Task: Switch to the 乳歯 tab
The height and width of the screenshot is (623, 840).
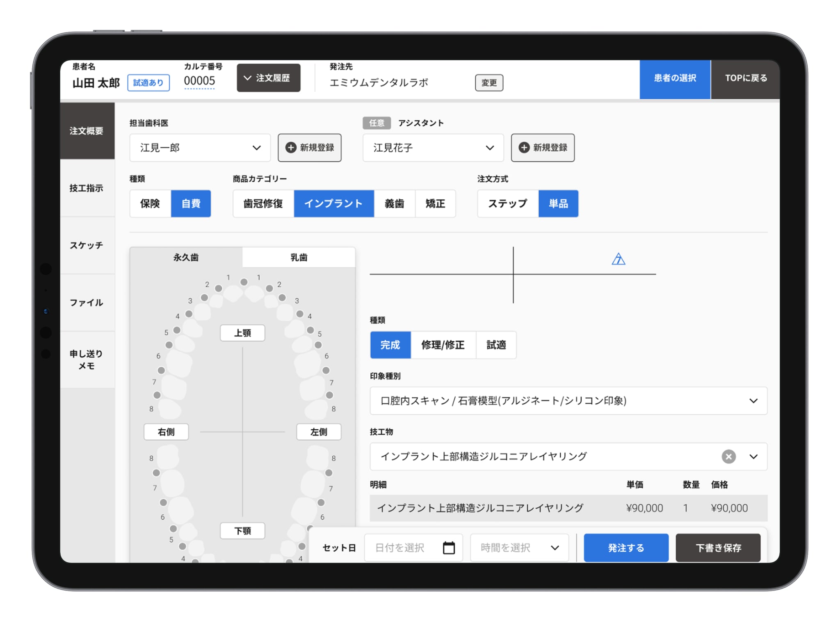Action: click(x=299, y=258)
